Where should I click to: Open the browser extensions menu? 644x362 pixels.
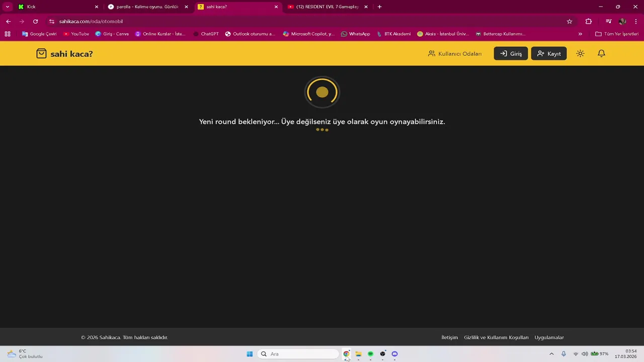tap(589, 22)
